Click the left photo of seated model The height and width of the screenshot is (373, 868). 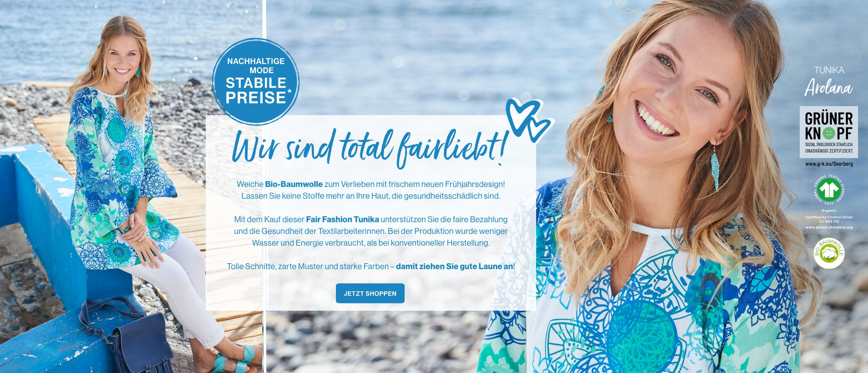pyautogui.click(x=131, y=186)
